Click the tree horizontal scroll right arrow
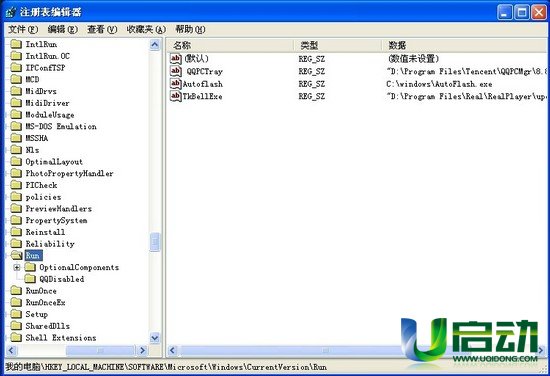This screenshot has width=550, height=376. click(142, 350)
